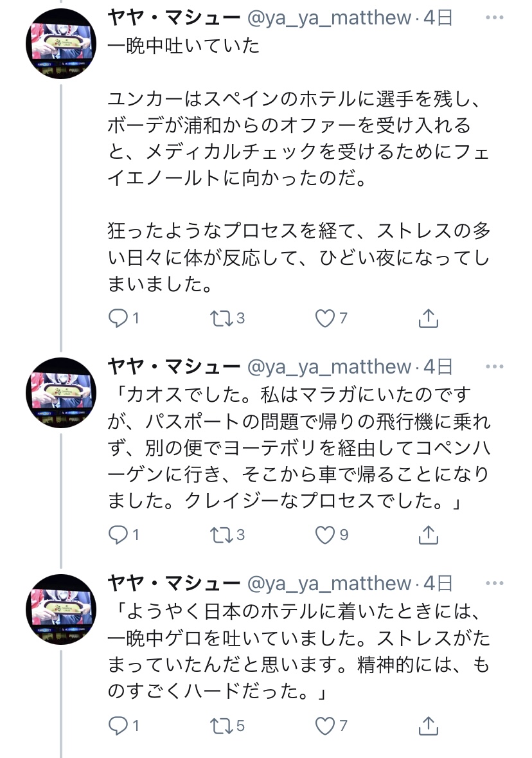532x758 pixels.
Task: Like the last tweet about 日本のホテル
Action: pos(326,726)
